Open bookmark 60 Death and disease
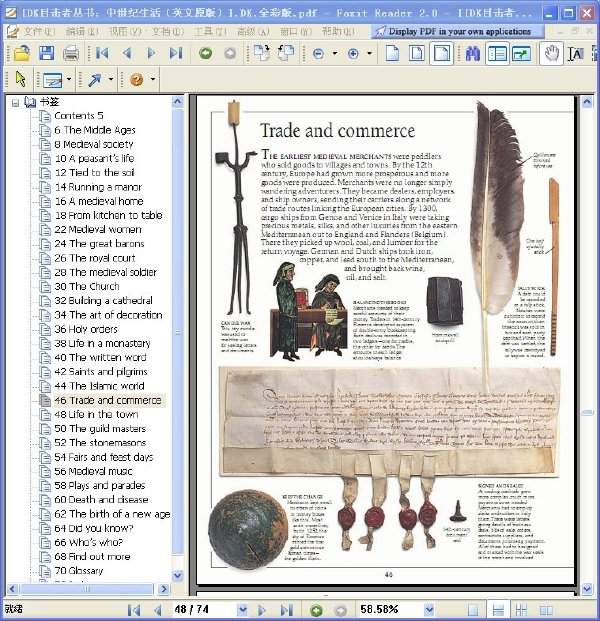Image resolution: width=600 pixels, height=621 pixels. pos(101,499)
